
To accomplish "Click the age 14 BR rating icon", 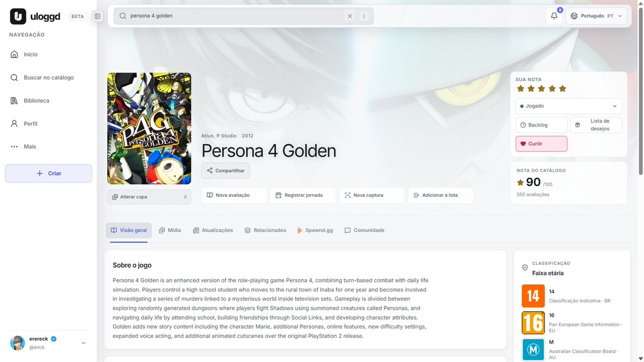I will coord(533,296).
